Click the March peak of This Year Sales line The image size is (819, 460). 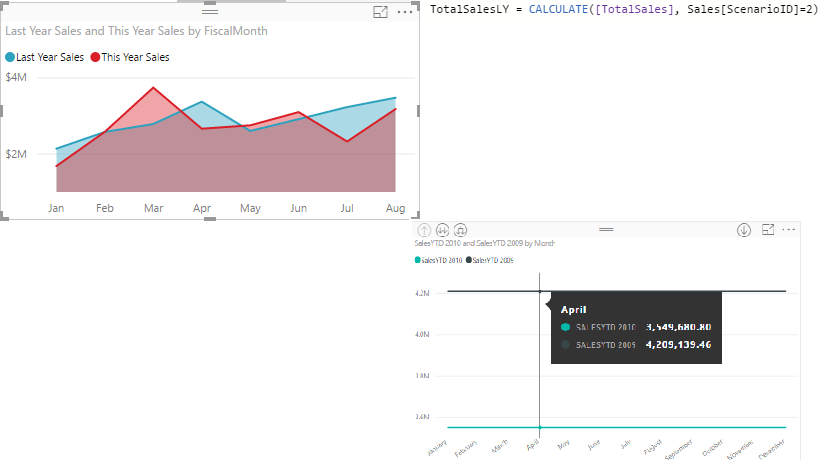click(153, 88)
